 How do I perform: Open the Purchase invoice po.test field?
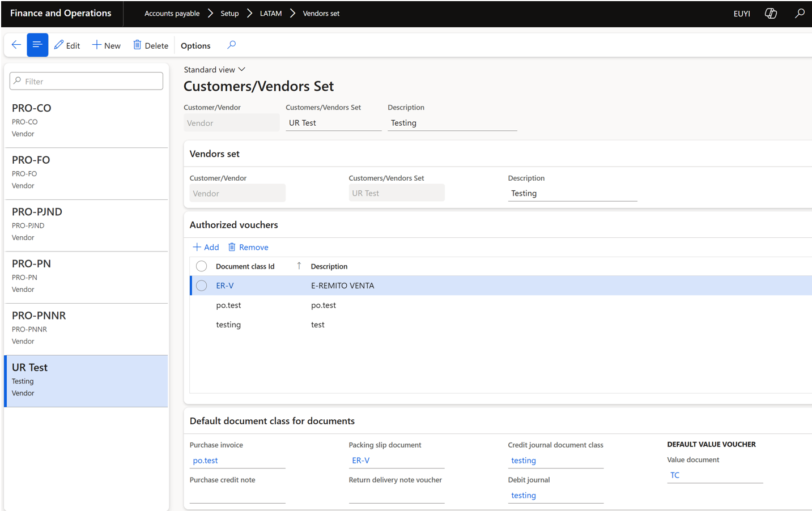[237, 461]
